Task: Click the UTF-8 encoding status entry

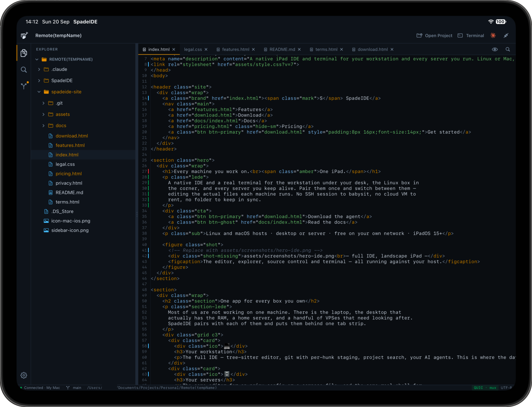Action: pyautogui.click(x=506, y=388)
